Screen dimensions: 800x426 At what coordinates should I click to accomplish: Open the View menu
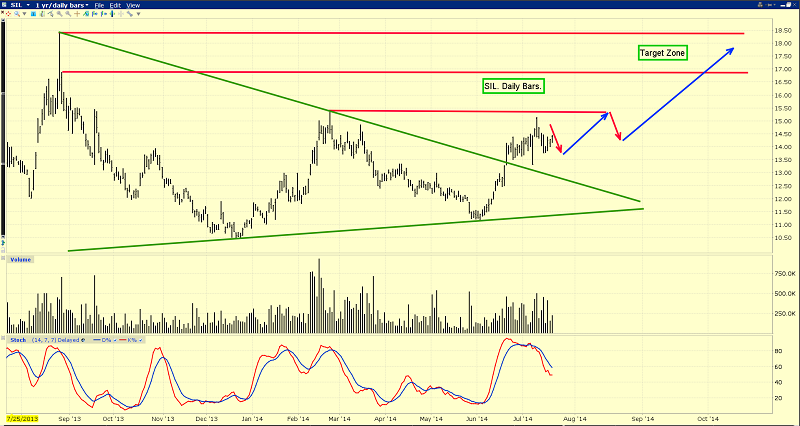point(133,5)
